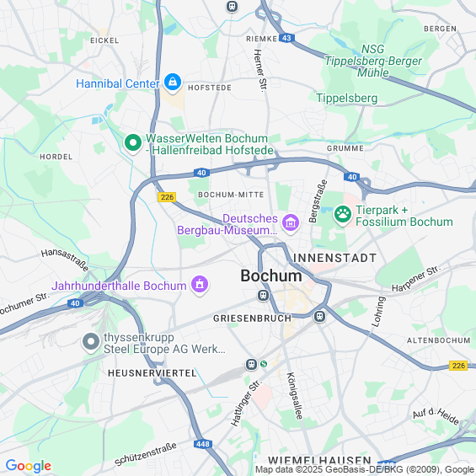The width and height of the screenshot is (476, 476).
Task: Select the INNENSTADT district label
Action: coord(334,258)
